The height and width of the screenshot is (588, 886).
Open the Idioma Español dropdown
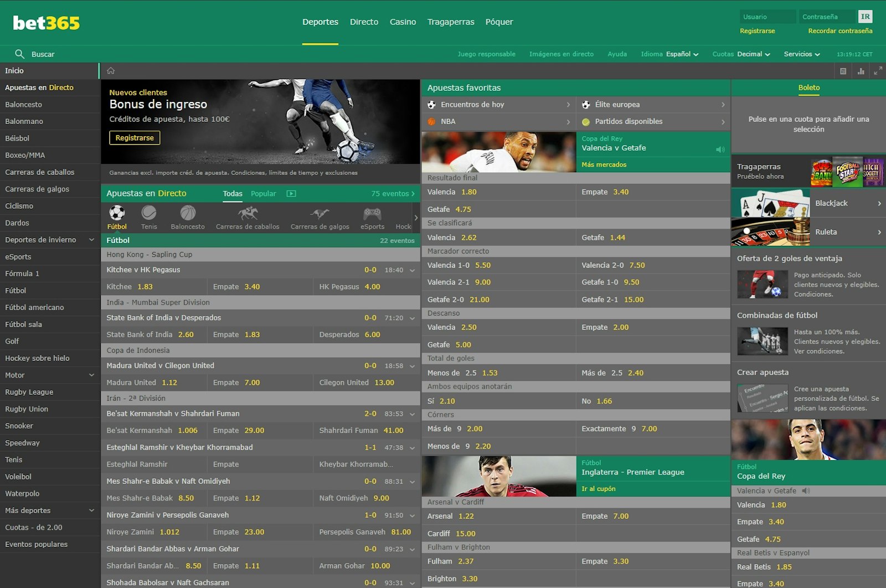coord(682,54)
